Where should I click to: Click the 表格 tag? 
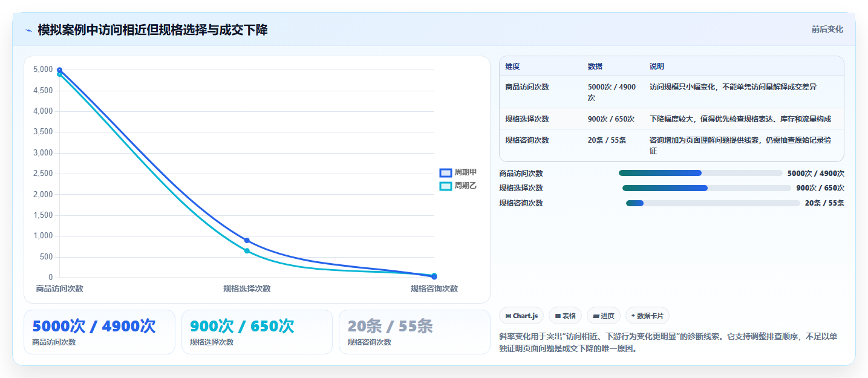(x=565, y=316)
